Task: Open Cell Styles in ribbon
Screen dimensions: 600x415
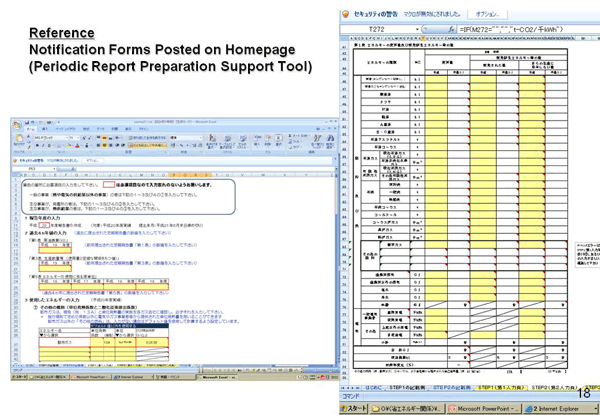Action: pos(243,142)
